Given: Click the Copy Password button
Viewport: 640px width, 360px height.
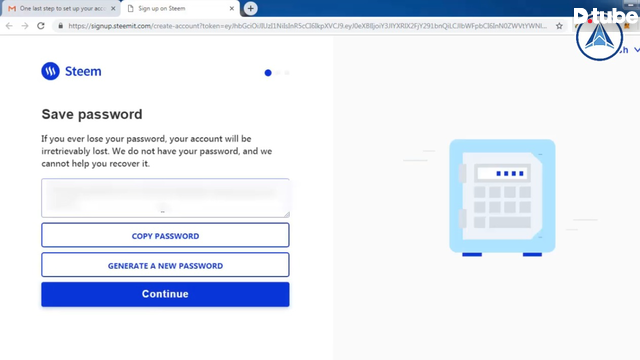Looking at the screenshot, I should tap(165, 235).
